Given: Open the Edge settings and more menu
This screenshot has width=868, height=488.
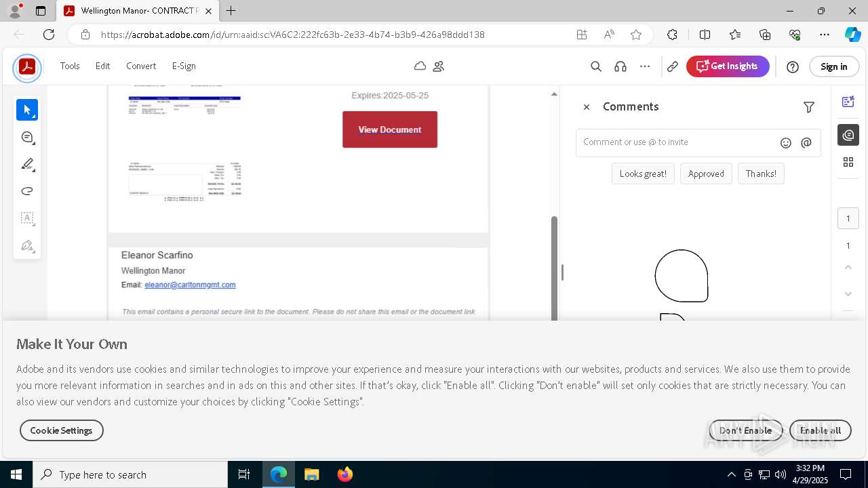Looking at the screenshot, I should pos(825,35).
